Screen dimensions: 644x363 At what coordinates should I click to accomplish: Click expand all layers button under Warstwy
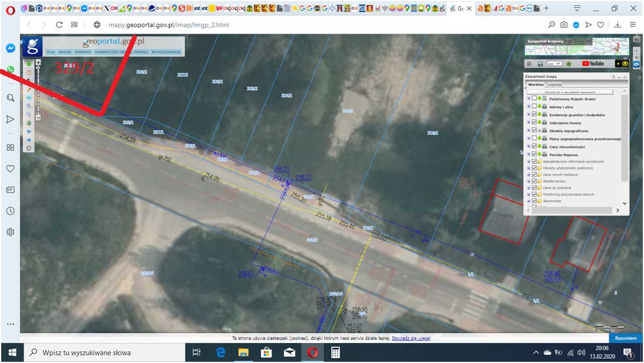(x=570, y=92)
